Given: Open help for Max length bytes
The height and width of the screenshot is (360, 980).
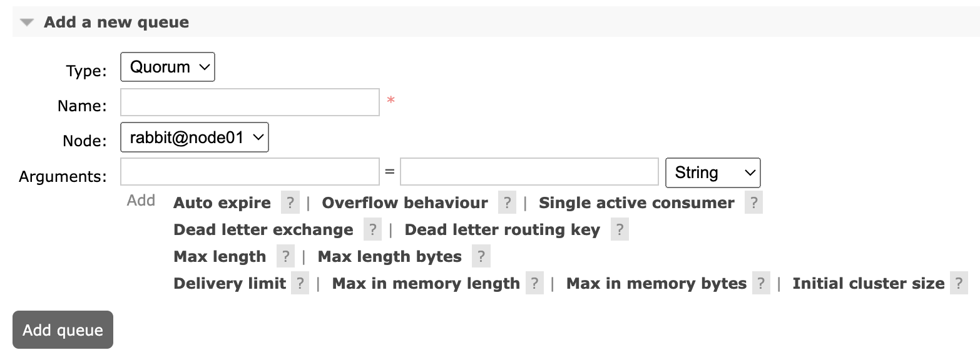Looking at the screenshot, I should coord(481,257).
